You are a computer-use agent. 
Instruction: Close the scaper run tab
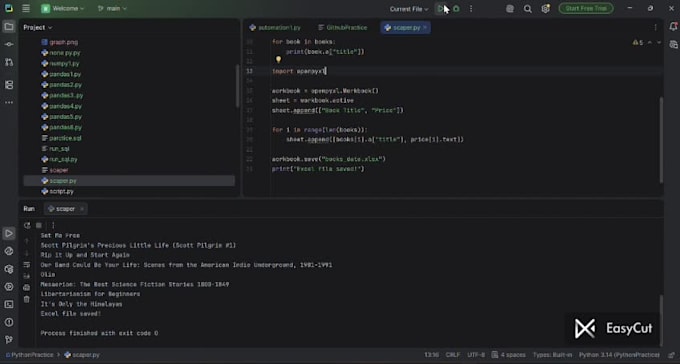tap(82, 209)
